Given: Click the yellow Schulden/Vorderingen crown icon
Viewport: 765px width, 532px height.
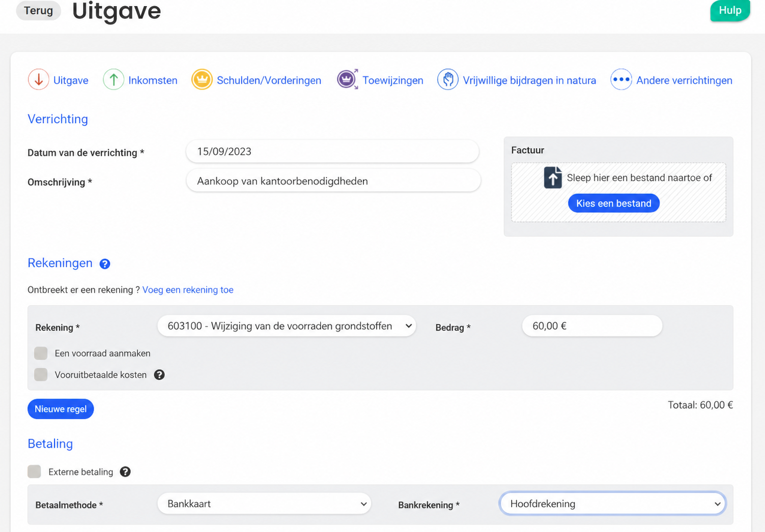Looking at the screenshot, I should (202, 80).
